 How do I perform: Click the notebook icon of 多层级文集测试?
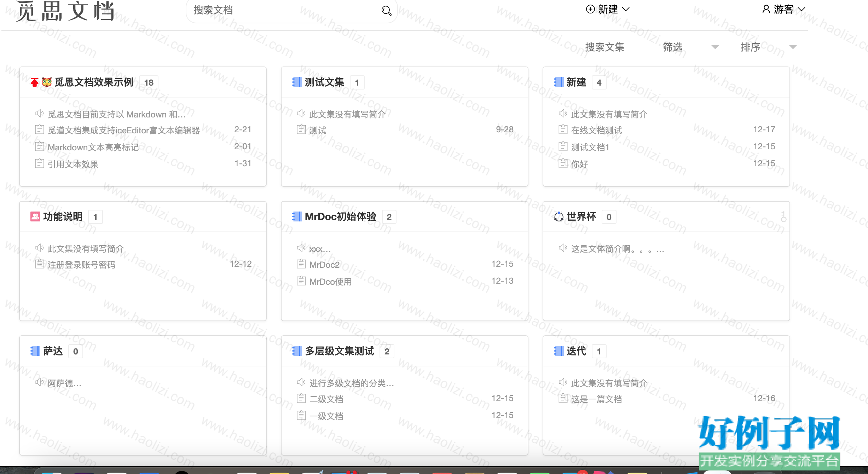coord(297,351)
